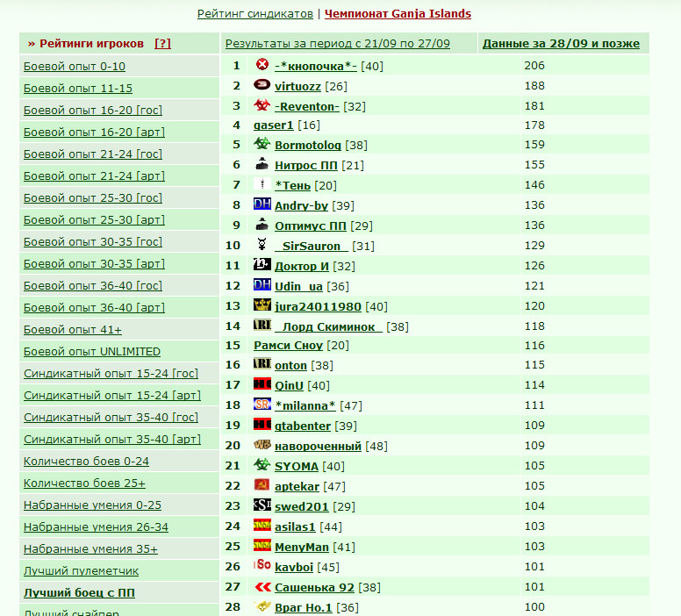Click the syndicate icon beside onton
Viewport: 681px width, 616px height.
[262, 363]
